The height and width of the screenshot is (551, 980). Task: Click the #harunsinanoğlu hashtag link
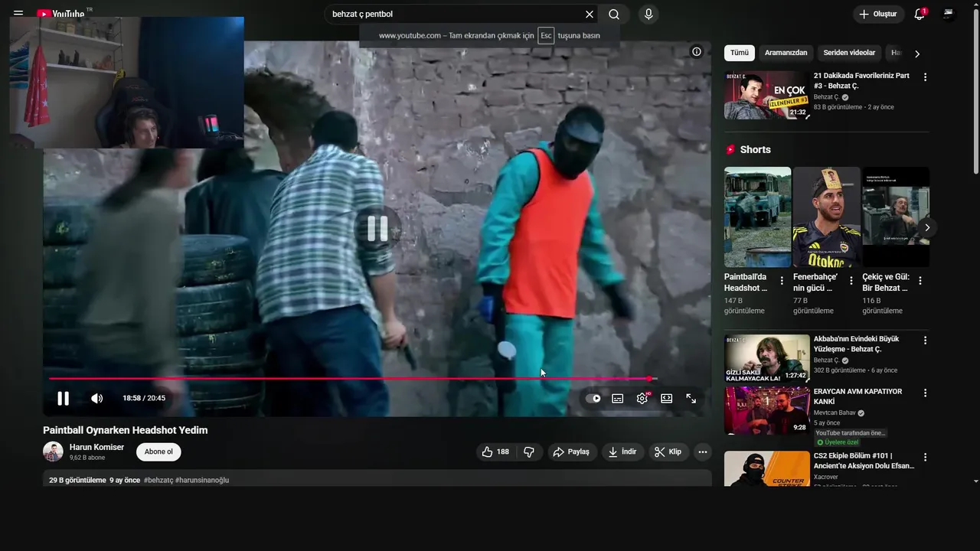(x=202, y=480)
